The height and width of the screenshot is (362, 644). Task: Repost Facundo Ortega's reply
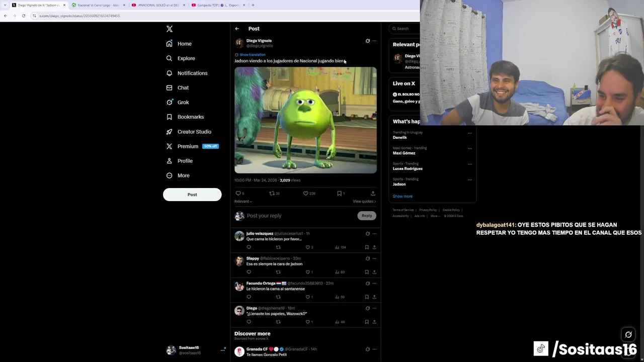coord(278,297)
